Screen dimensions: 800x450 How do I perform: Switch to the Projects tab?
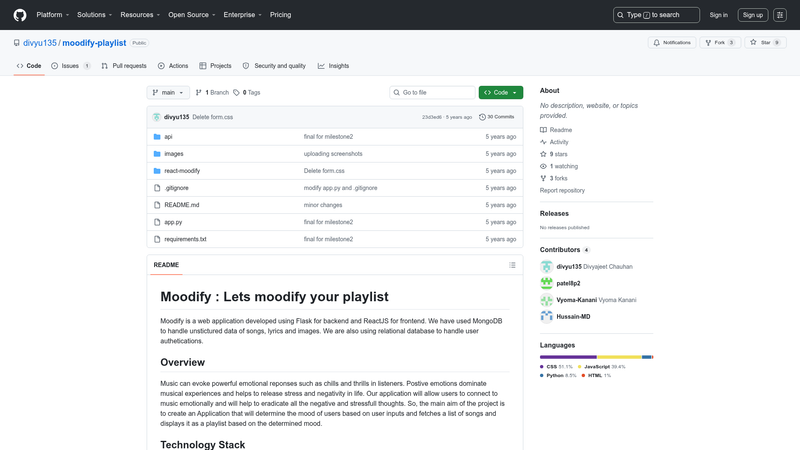215,66
